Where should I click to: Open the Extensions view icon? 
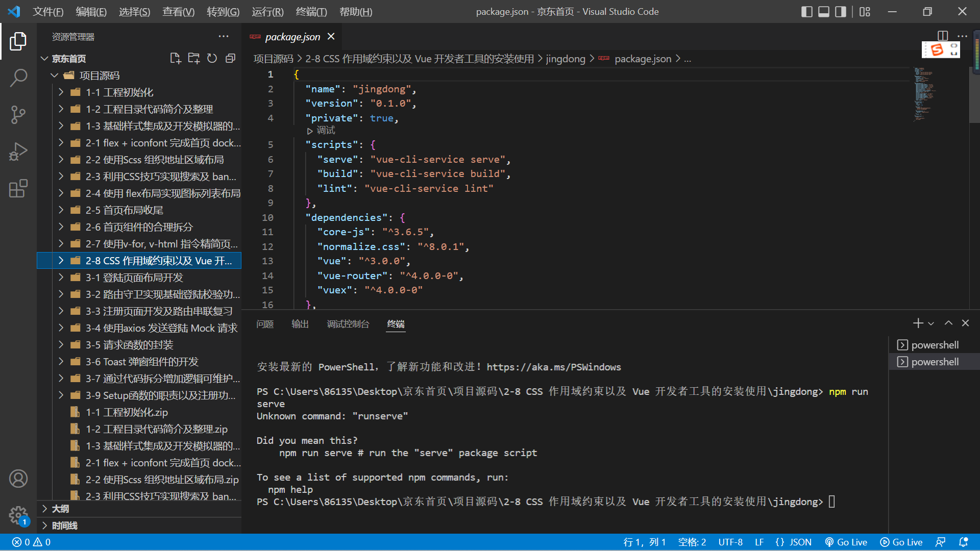pyautogui.click(x=18, y=188)
